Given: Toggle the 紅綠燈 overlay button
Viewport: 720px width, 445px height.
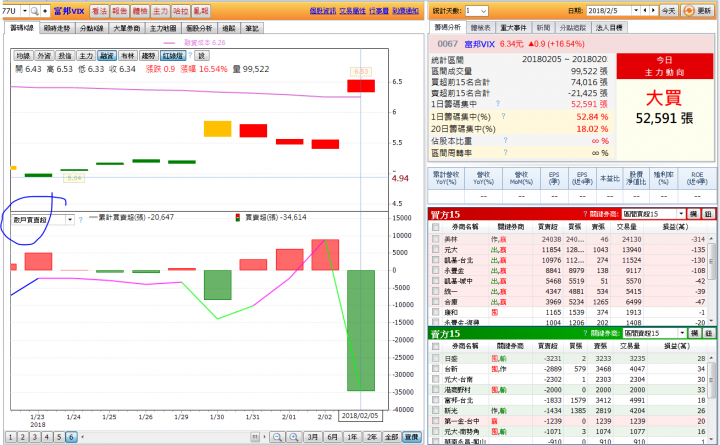Looking at the screenshot, I should (173, 56).
